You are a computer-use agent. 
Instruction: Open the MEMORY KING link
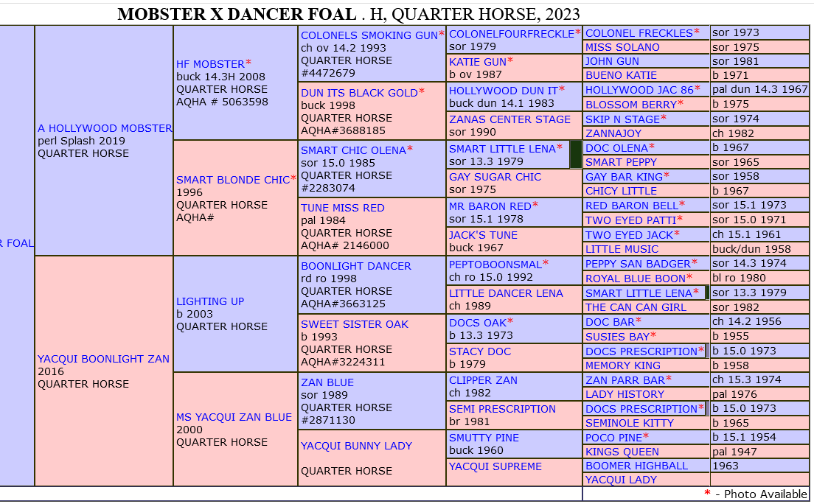click(x=623, y=365)
